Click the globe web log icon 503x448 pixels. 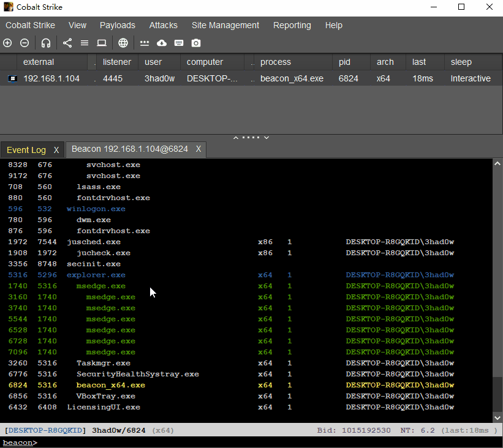pos(123,43)
